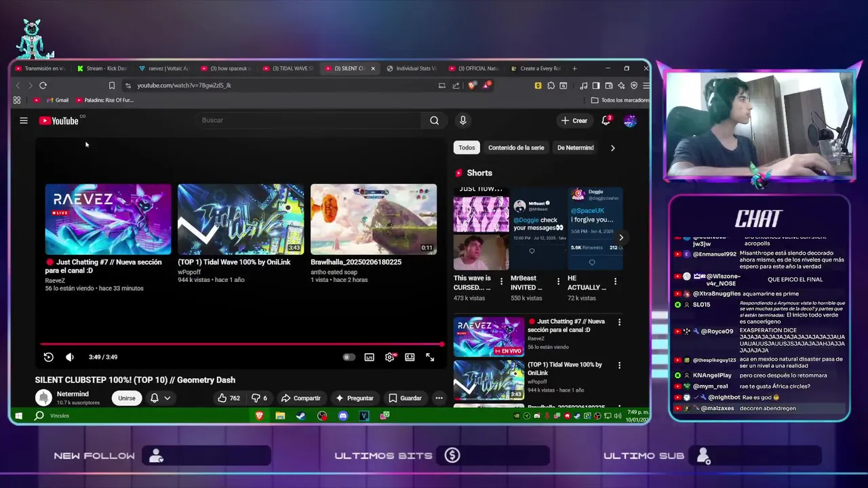This screenshot has width=868, height=488.
Task: Toggle video subtitles
Action: [369, 357]
